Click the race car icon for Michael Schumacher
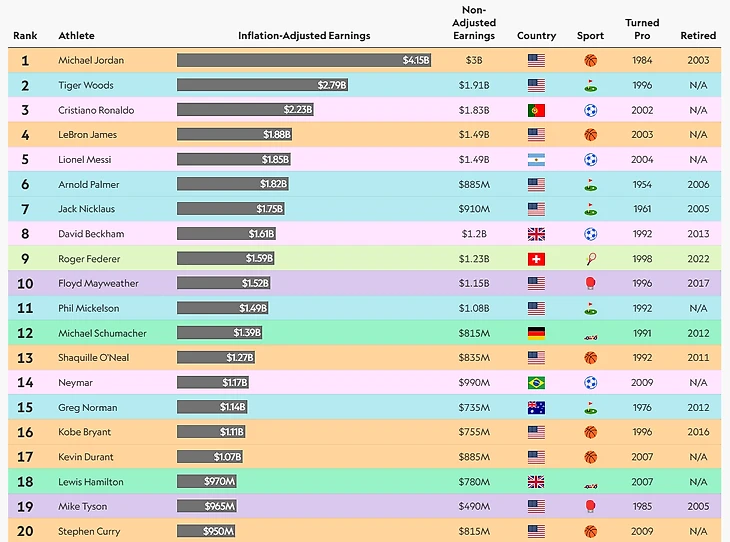The height and width of the screenshot is (542, 730). [x=590, y=334]
